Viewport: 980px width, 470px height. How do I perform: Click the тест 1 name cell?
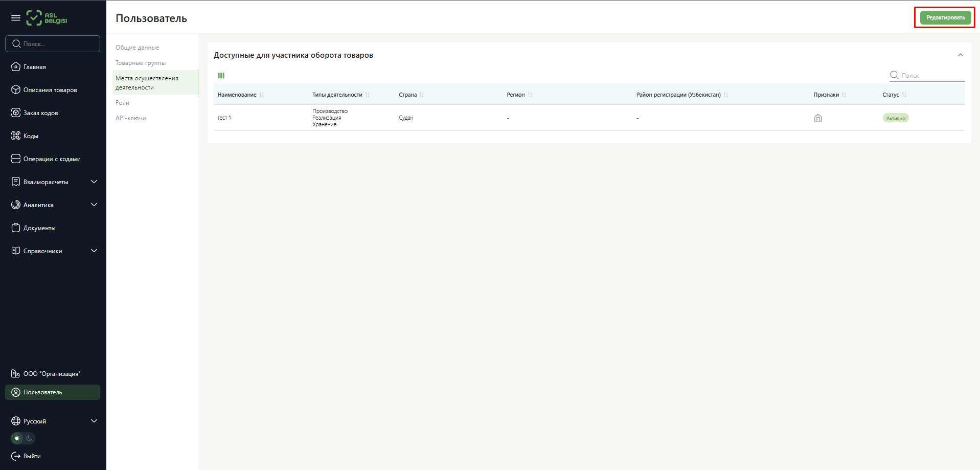tap(224, 118)
